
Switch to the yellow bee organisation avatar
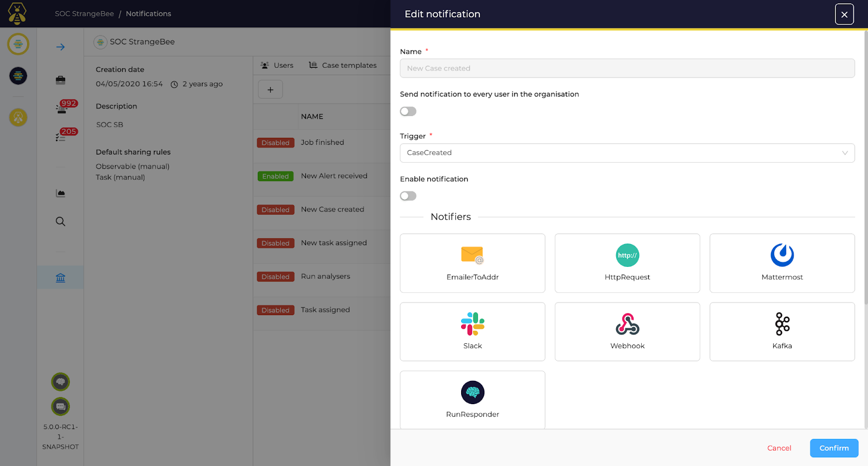click(x=18, y=117)
